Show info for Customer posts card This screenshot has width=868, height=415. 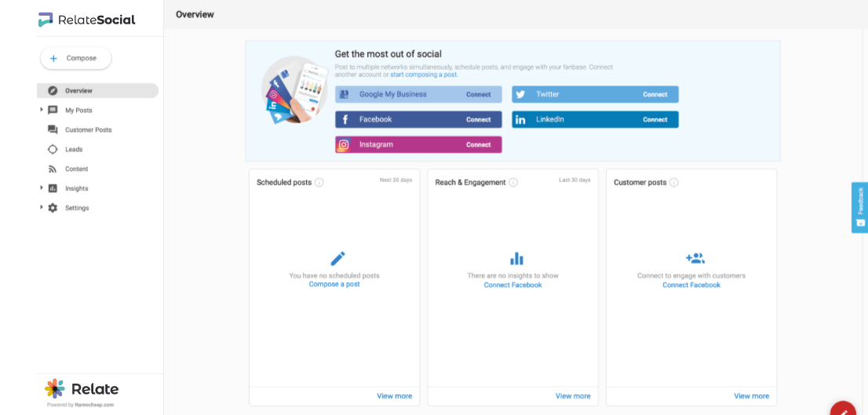tap(673, 183)
